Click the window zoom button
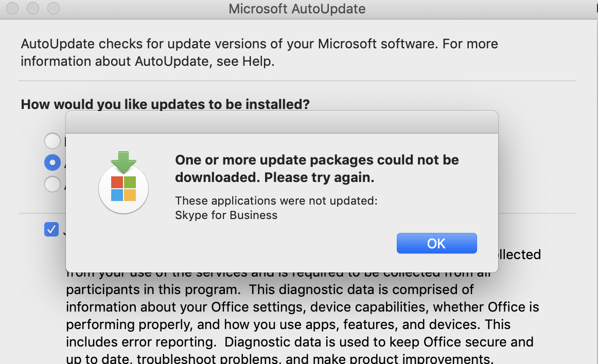Screen dimensions: 598x364 [x=54, y=8]
